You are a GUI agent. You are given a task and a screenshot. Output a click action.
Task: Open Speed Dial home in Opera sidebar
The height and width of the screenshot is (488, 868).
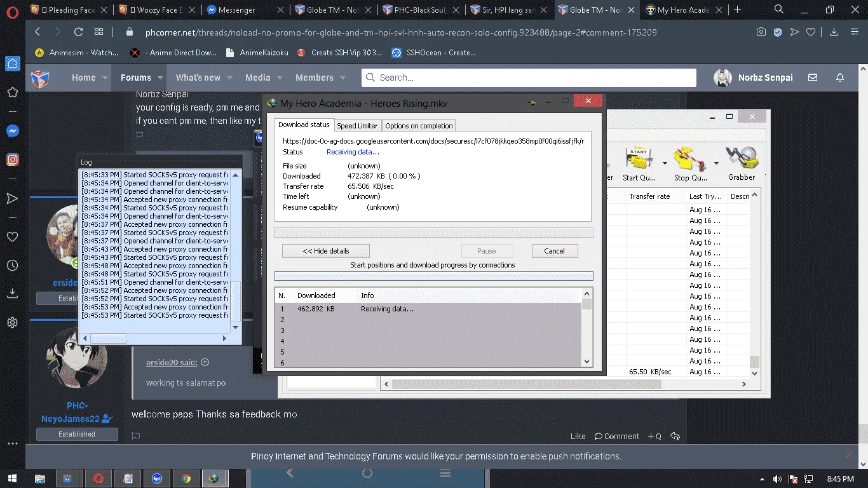click(12, 64)
